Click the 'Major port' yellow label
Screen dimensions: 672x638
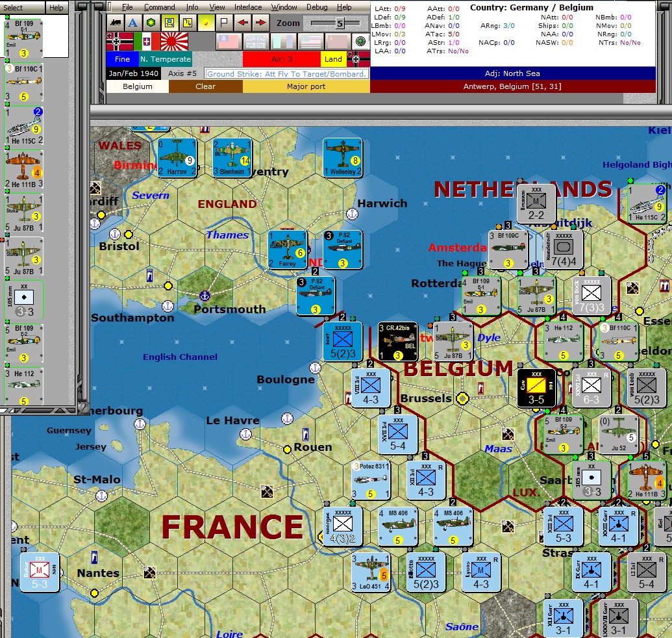[x=306, y=86]
